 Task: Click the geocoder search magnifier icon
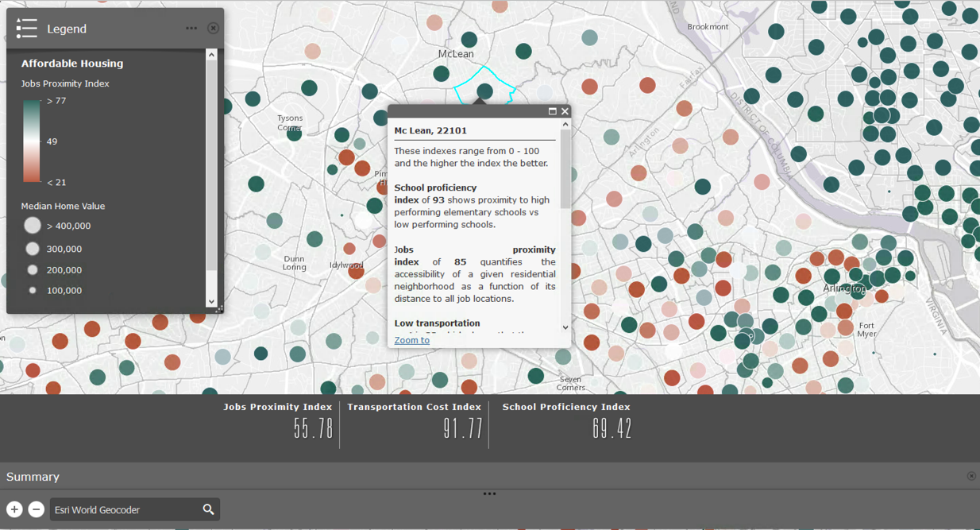coord(208,509)
